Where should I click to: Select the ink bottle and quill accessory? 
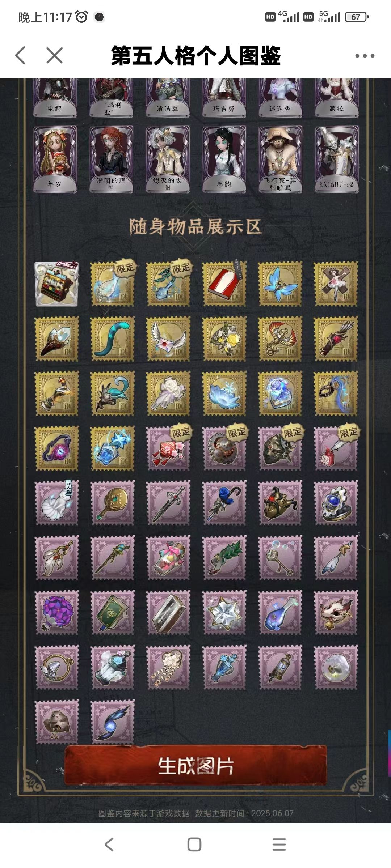coord(336,448)
